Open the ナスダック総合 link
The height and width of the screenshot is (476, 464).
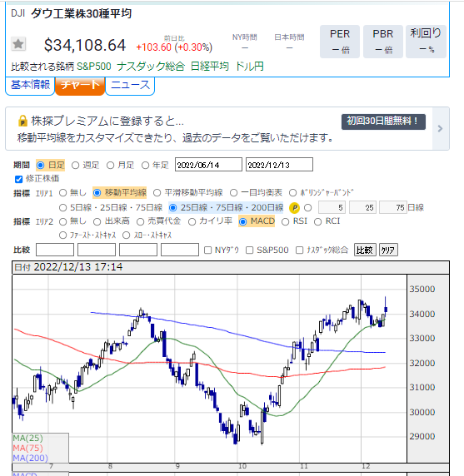pyautogui.click(x=151, y=67)
